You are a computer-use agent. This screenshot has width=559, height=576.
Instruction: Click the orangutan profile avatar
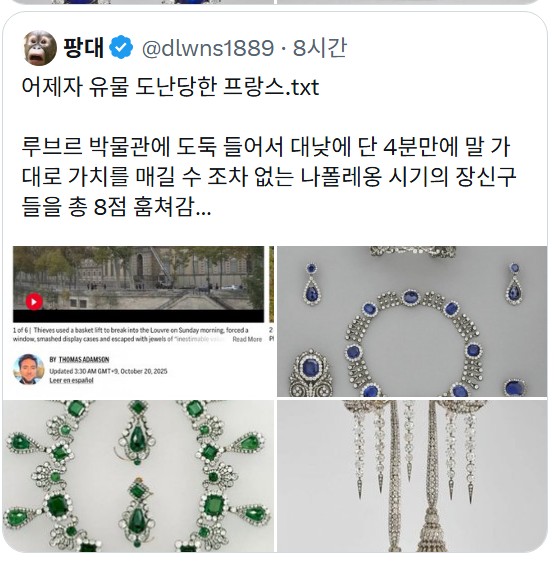pos(40,48)
